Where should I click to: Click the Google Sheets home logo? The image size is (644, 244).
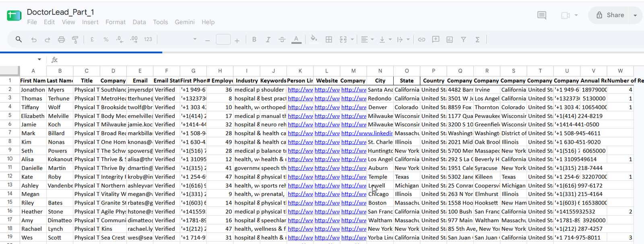14,16
